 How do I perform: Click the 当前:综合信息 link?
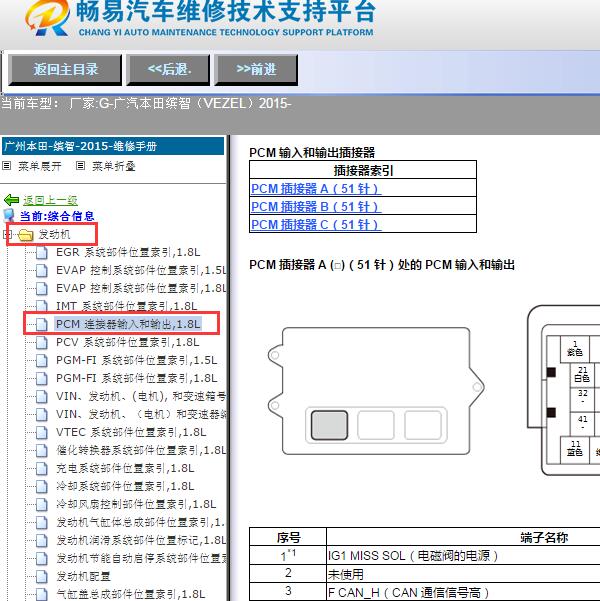pyautogui.click(x=57, y=216)
